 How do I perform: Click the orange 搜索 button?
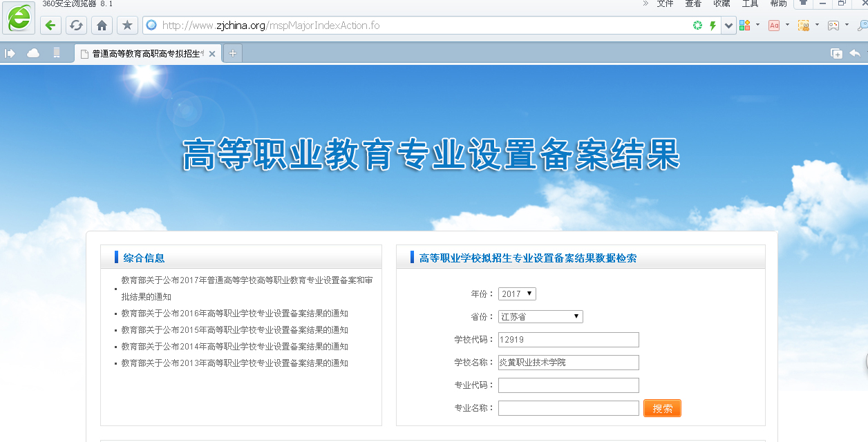click(662, 408)
